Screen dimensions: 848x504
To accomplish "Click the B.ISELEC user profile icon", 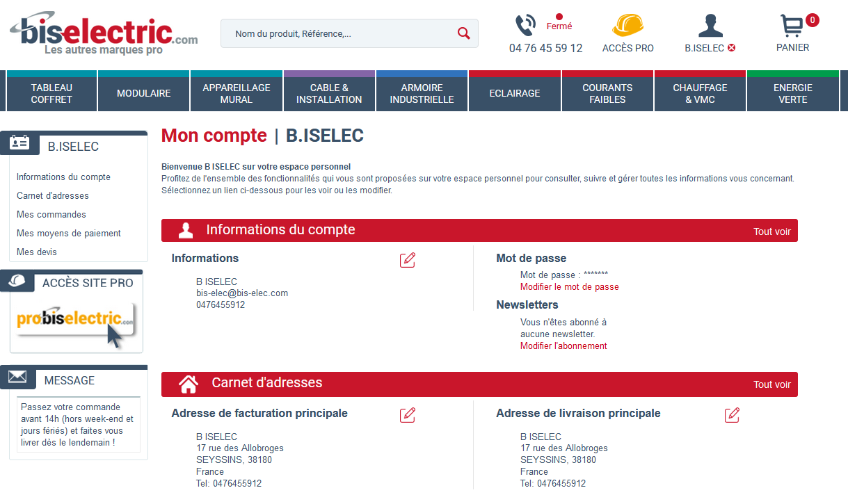I will coord(710,26).
